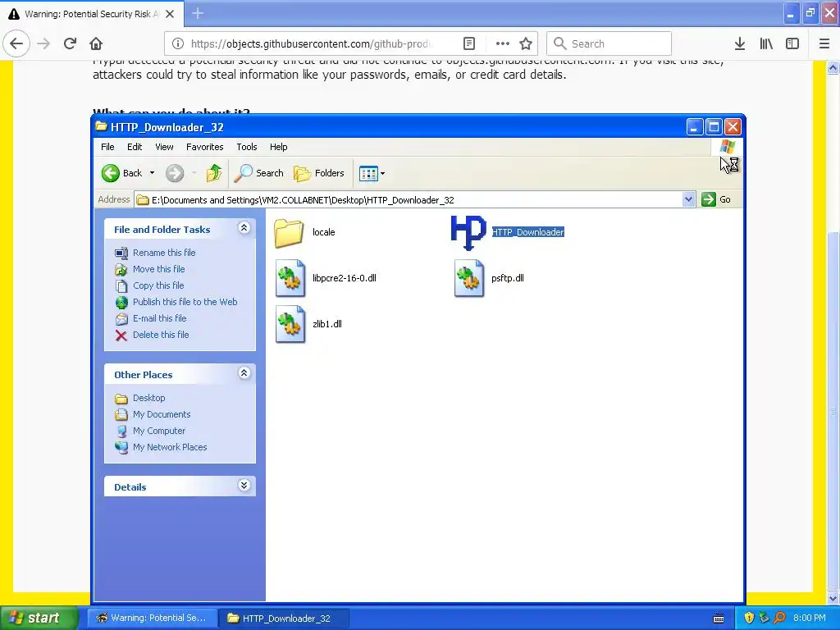
Task: Open the Help menu
Action: click(x=279, y=147)
